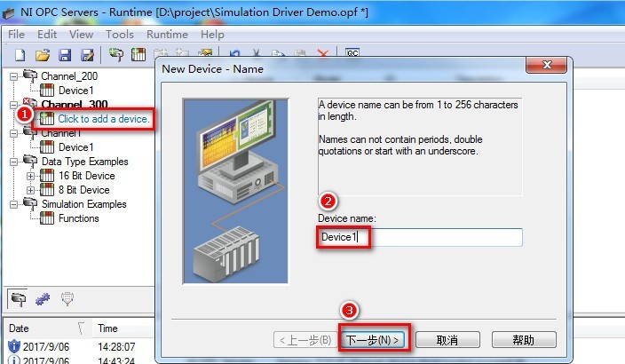Collapse the Simulation Examples node
This screenshot has width=625, height=364.
coord(13,204)
